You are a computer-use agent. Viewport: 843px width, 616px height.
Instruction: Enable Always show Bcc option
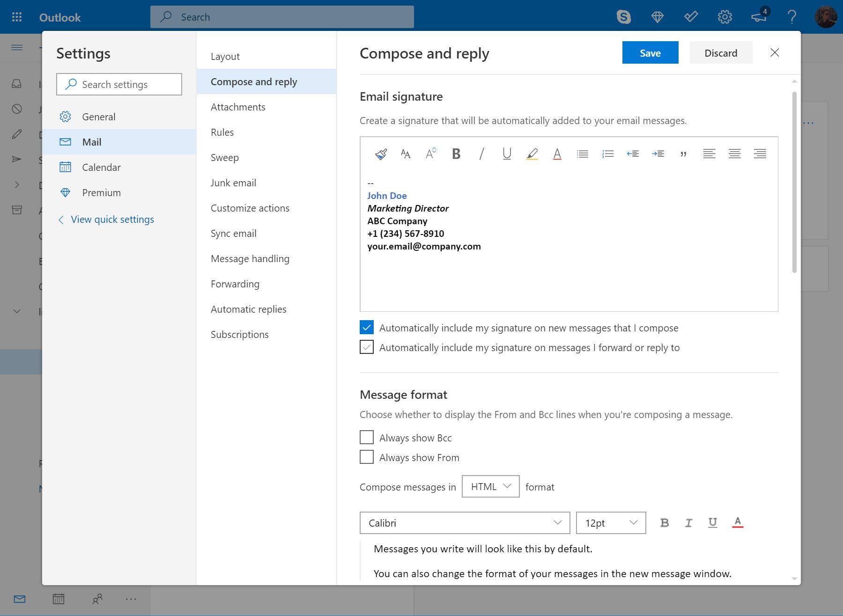[x=366, y=437]
